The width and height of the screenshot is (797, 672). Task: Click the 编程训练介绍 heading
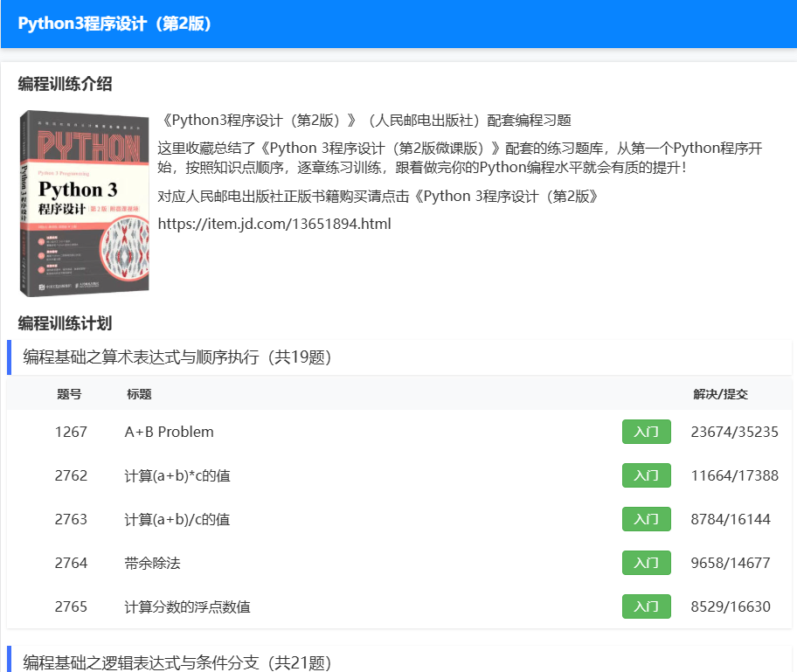tap(65, 84)
